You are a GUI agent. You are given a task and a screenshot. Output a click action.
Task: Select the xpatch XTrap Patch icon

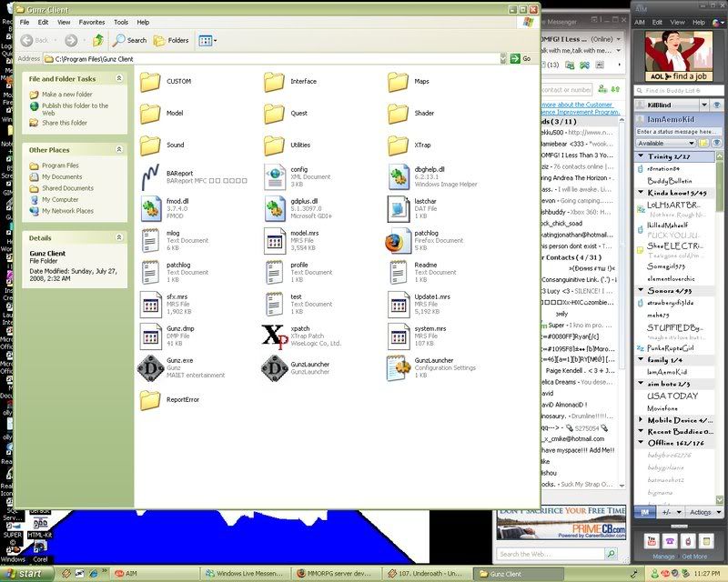[275, 336]
